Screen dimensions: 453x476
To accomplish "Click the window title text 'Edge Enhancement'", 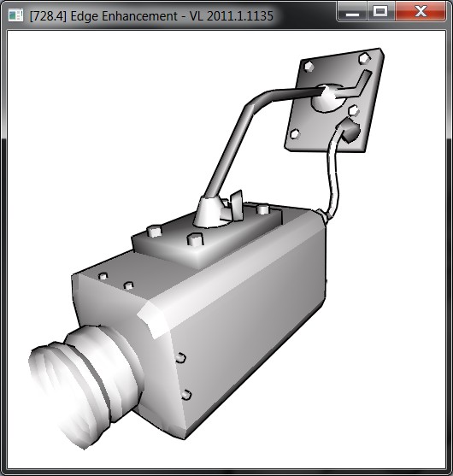I will 124,15.
